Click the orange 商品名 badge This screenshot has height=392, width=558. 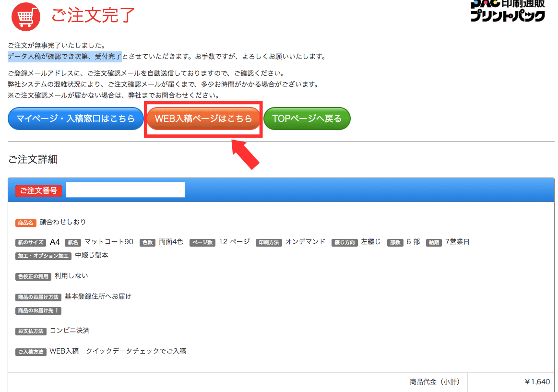(26, 223)
